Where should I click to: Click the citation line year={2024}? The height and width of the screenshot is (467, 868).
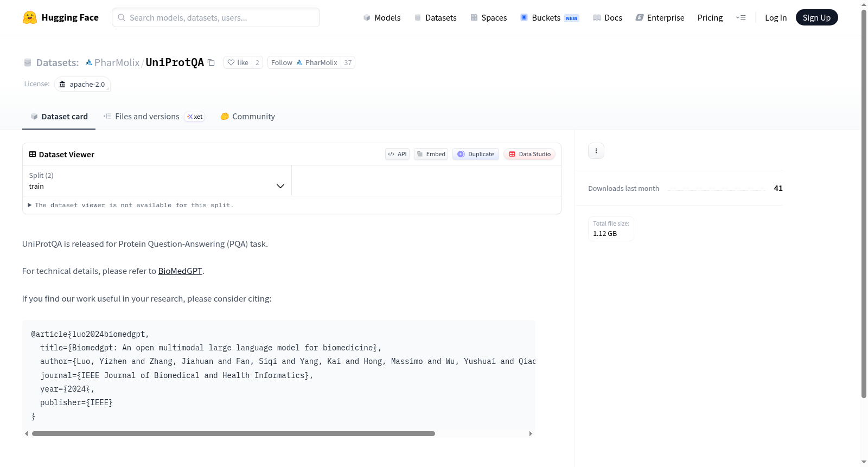[67, 389]
